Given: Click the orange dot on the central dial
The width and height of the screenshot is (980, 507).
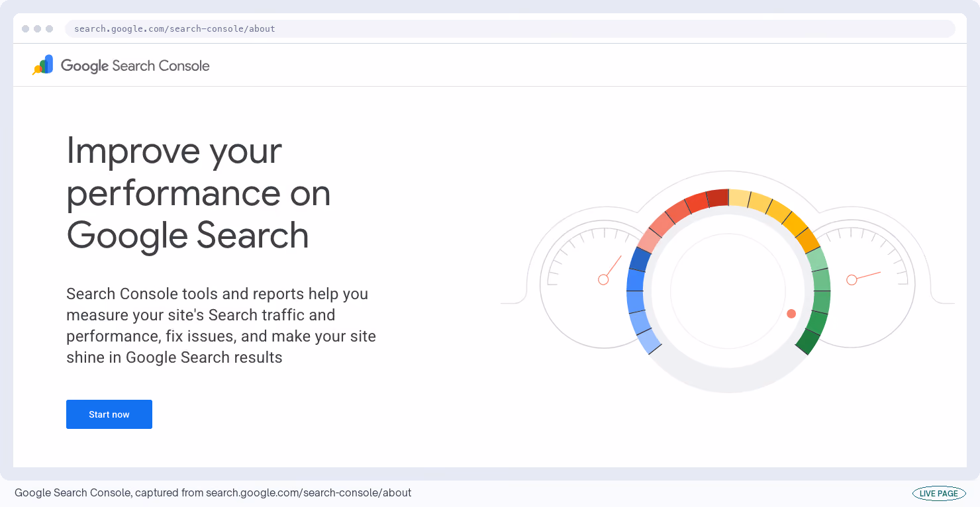Looking at the screenshot, I should tap(791, 314).
